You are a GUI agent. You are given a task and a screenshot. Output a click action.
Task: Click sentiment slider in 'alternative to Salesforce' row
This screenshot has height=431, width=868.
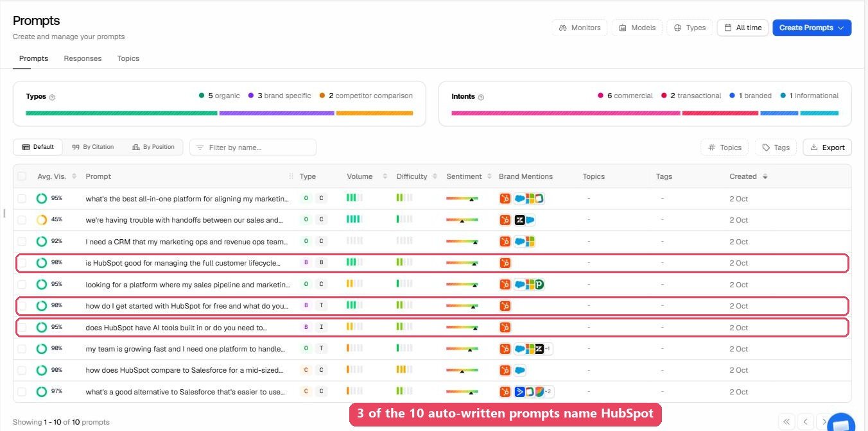462,392
